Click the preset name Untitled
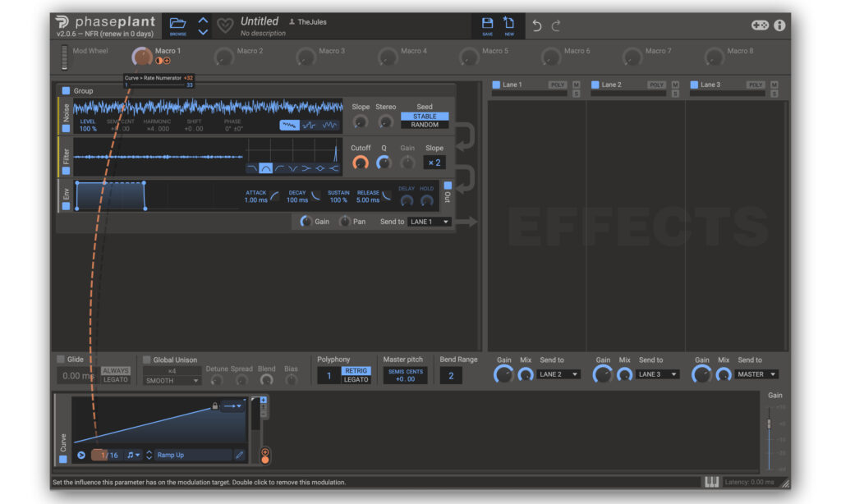Image resolution: width=841 pixels, height=504 pixels. (260, 21)
